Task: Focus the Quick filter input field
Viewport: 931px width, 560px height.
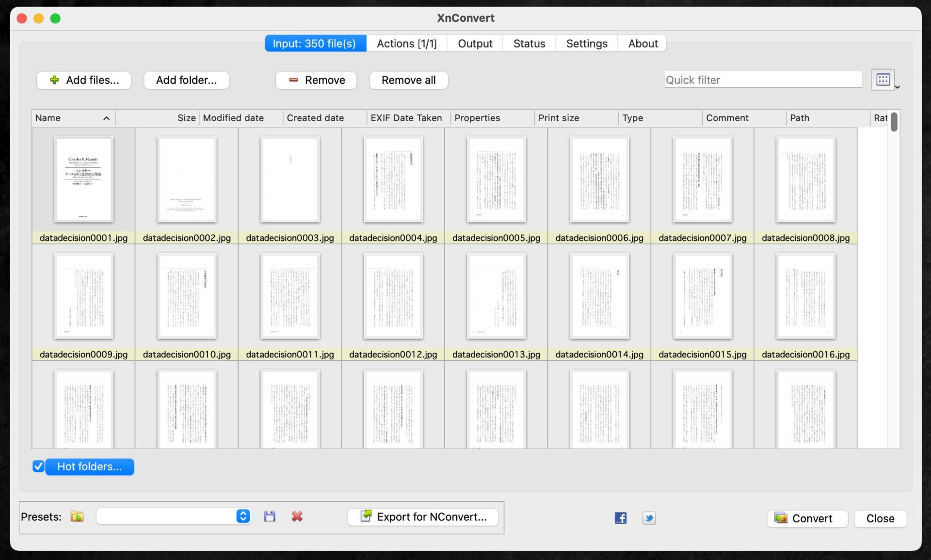Action: pyautogui.click(x=763, y=80)
